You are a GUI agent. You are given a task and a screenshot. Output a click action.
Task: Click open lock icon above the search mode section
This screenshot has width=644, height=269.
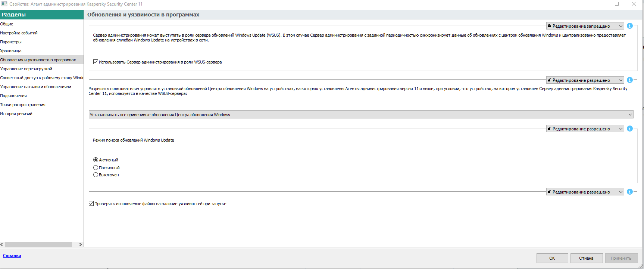549,129
